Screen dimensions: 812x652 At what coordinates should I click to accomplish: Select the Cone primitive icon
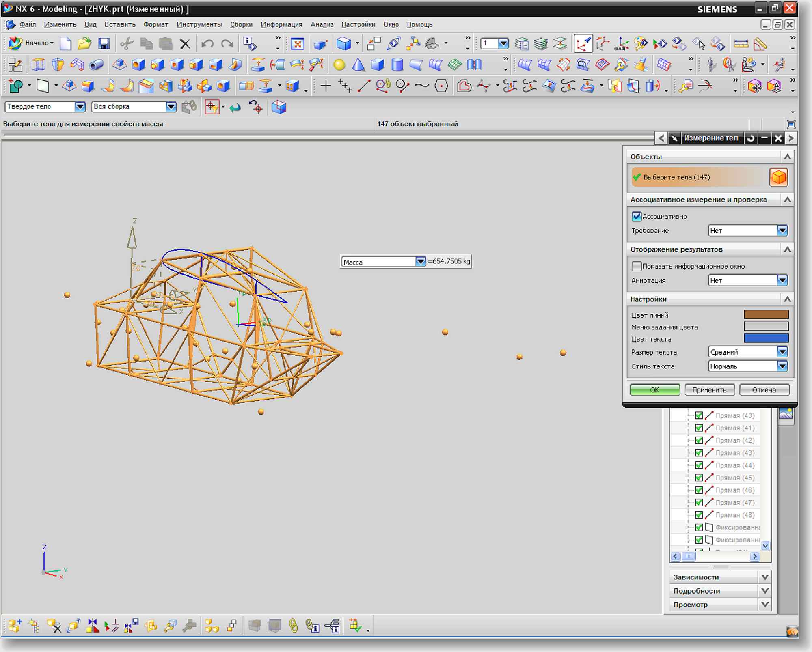coord(358,65)
